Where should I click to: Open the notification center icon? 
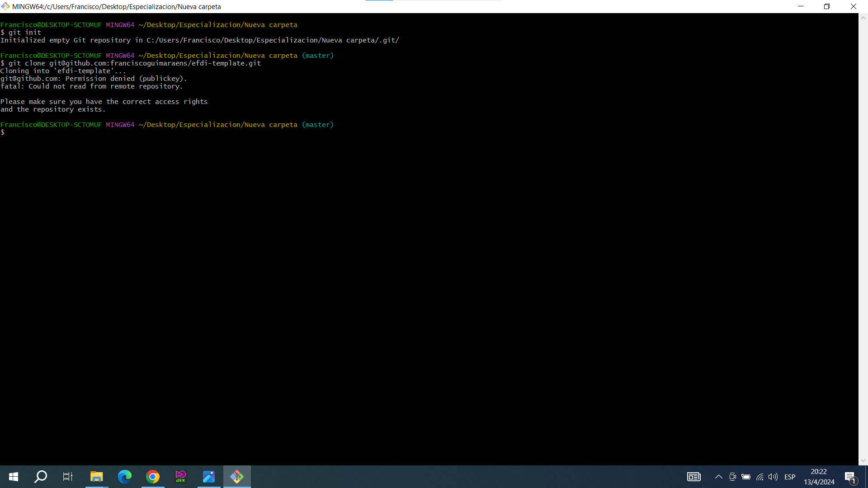point(850,477)
